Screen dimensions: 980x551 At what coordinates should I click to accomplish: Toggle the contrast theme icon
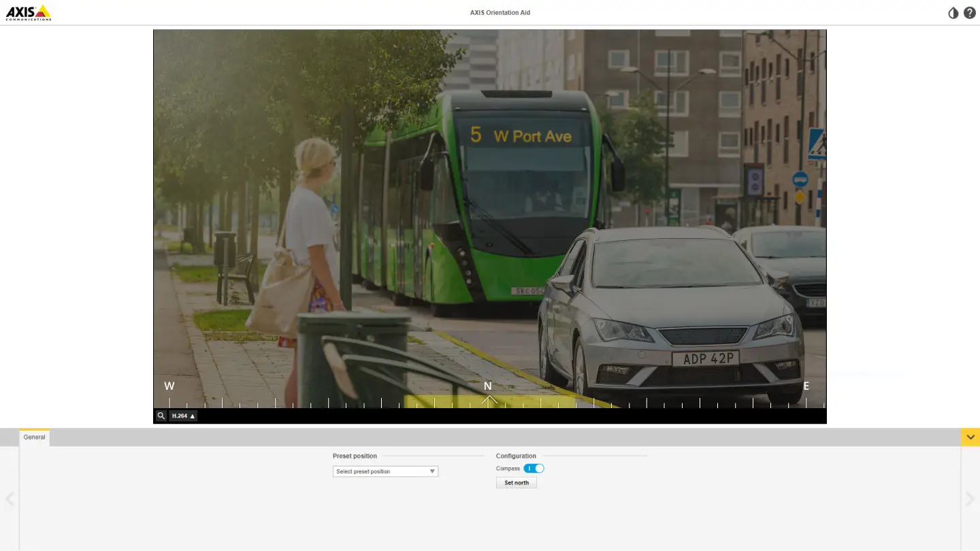click(953, 13)
